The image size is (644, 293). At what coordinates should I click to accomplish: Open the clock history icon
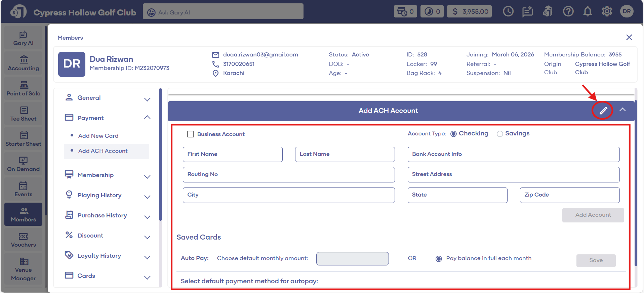pyautogui.click(x=508, y=12)
